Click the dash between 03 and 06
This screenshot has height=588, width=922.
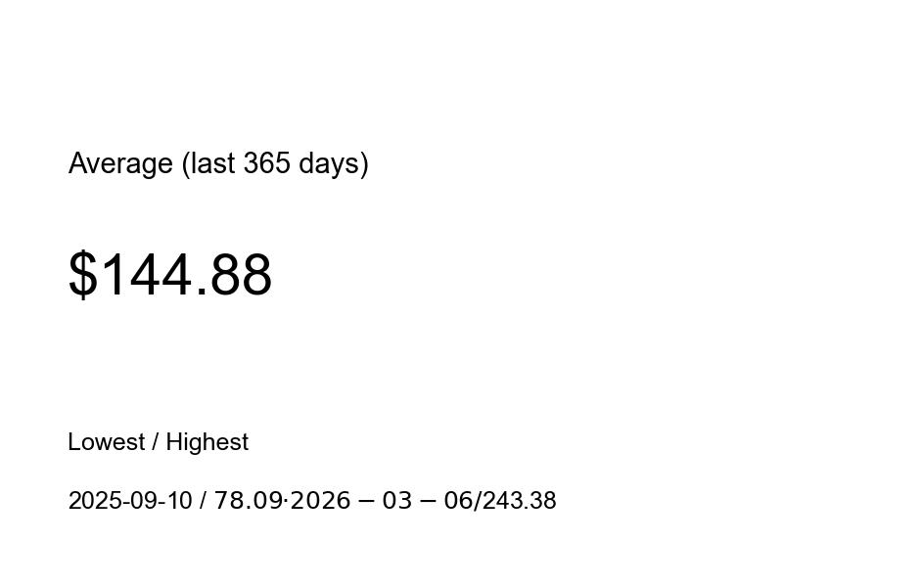point(428,501)
